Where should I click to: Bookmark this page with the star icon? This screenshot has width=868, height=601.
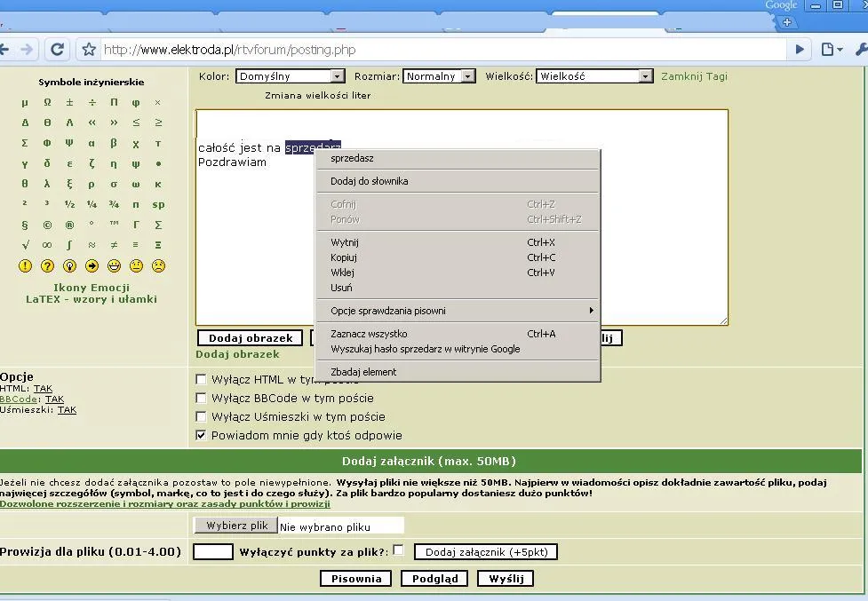pos(89,50)
